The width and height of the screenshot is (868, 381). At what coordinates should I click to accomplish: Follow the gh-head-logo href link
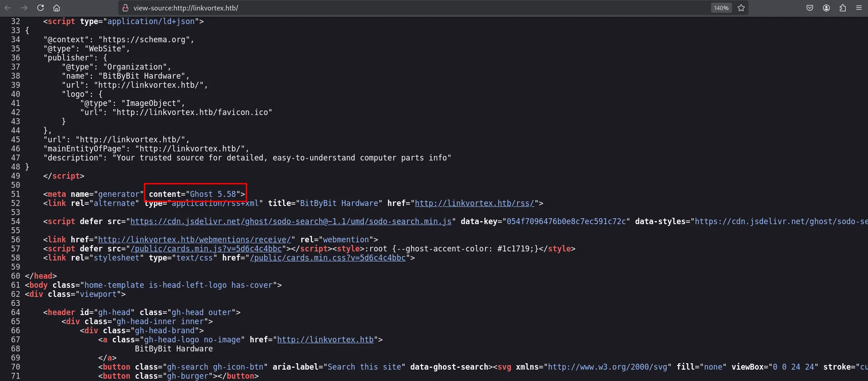tap(325, 340)
